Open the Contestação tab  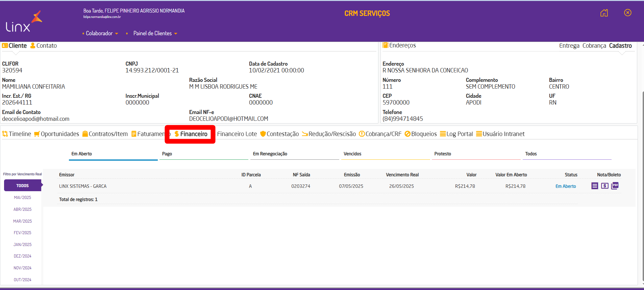279,134
